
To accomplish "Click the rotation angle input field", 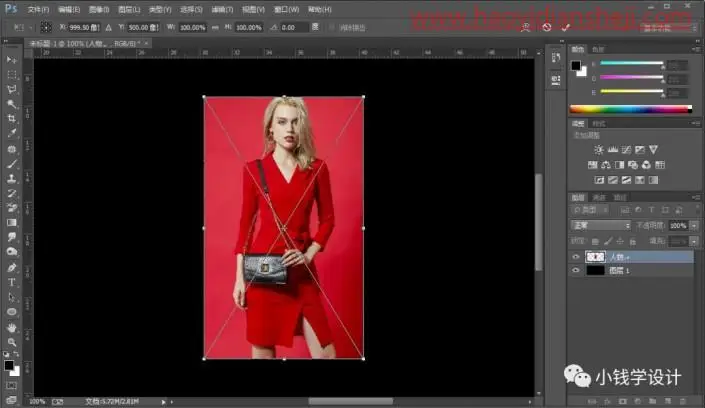I will tap(294, 27).
